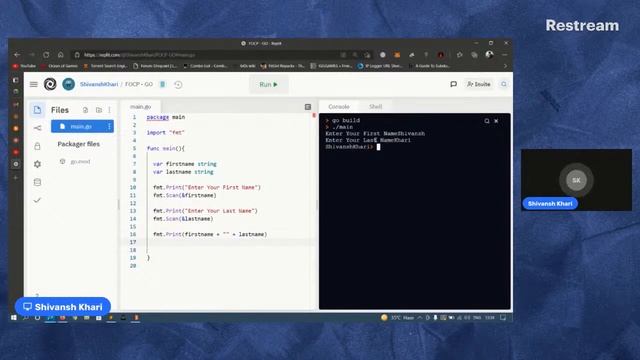Open the Unit tests checkmark icon
The image size is (640, 360).
coord(37,200)
